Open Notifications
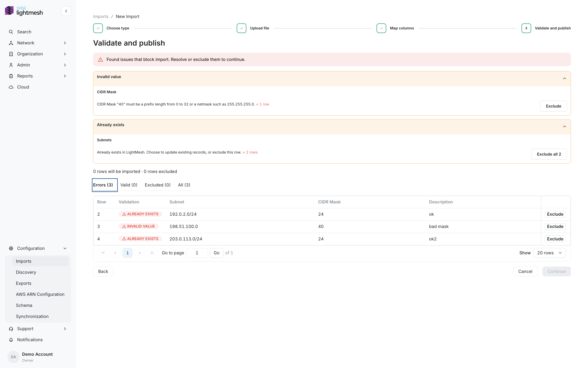 tap(38, 340)
